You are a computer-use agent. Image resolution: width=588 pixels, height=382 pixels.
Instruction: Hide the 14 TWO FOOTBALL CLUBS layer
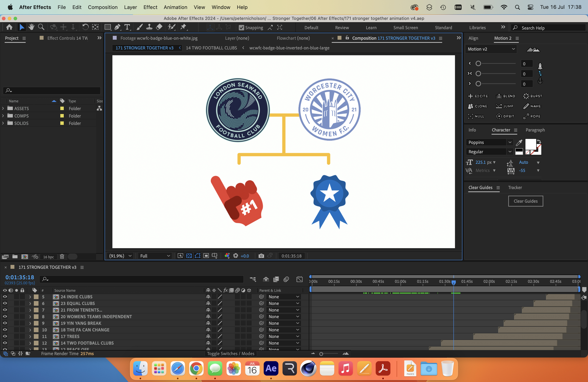(x=5, y=343)
